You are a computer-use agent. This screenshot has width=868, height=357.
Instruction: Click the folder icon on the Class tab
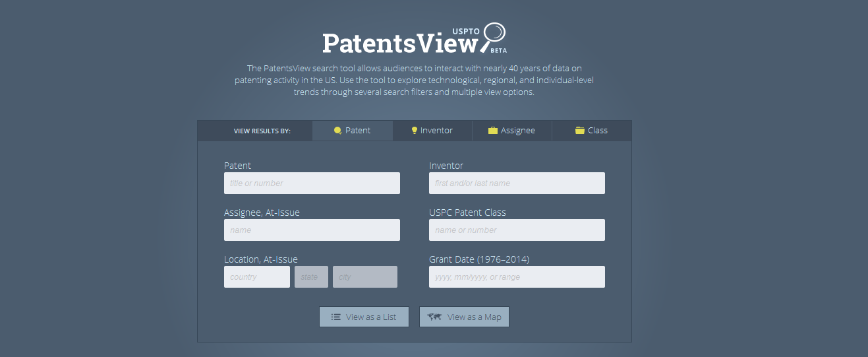[x=580, y=131]
